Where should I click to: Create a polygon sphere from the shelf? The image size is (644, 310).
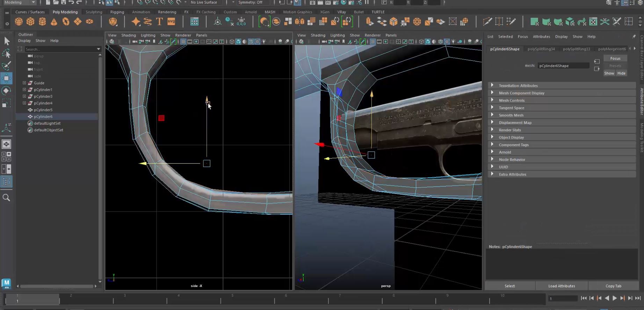pos(19,22)
